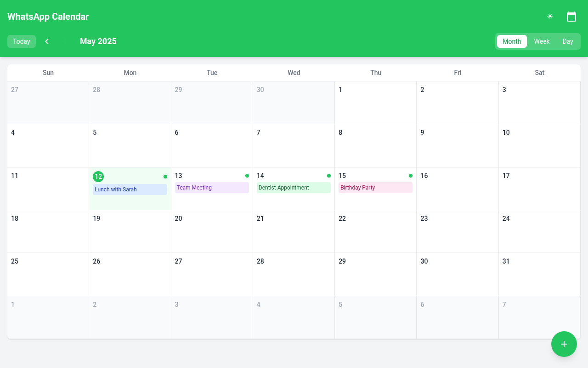588x368 pixels.
Task: Select the May 20 calendar cell
Action: click(x=212, y=231)
